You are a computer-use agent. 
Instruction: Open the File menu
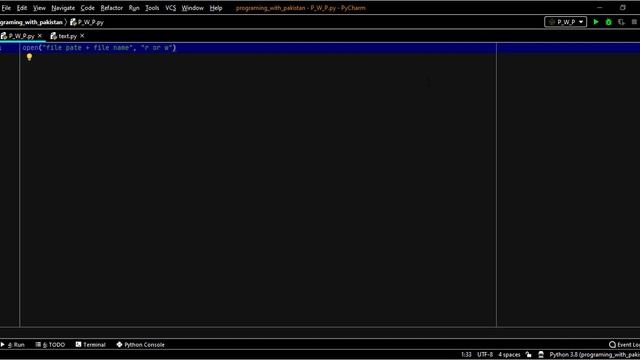click(x=6, y=8)
